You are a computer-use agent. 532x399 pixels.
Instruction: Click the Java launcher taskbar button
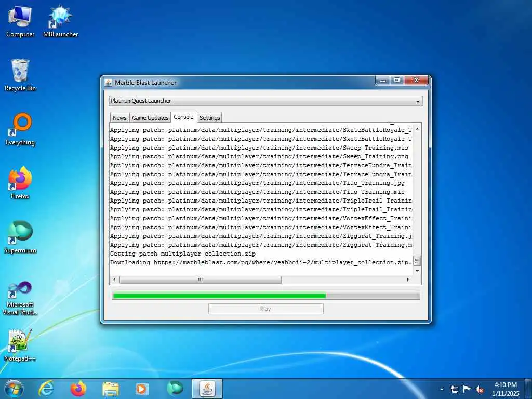pyautogui.click(x=207, y=389)
